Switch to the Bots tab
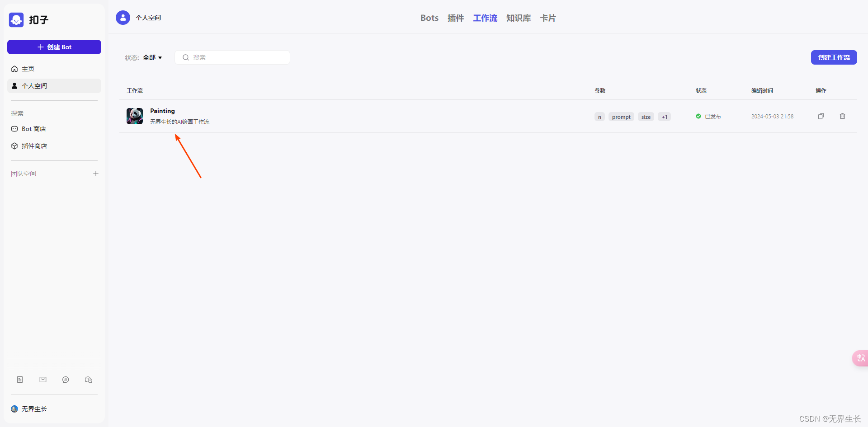 pyautogui.click(x=429, y=18)
